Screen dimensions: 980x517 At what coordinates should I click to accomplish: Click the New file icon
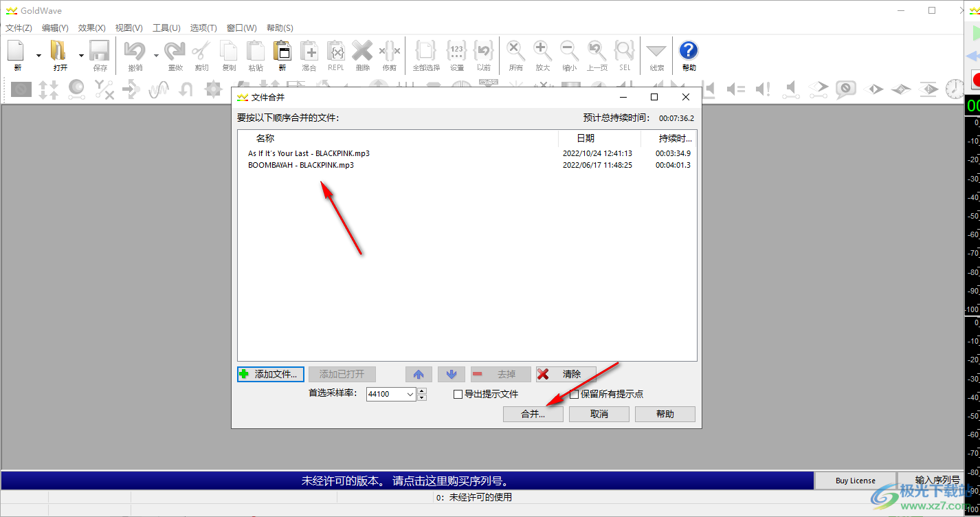[x=17, y=52]
